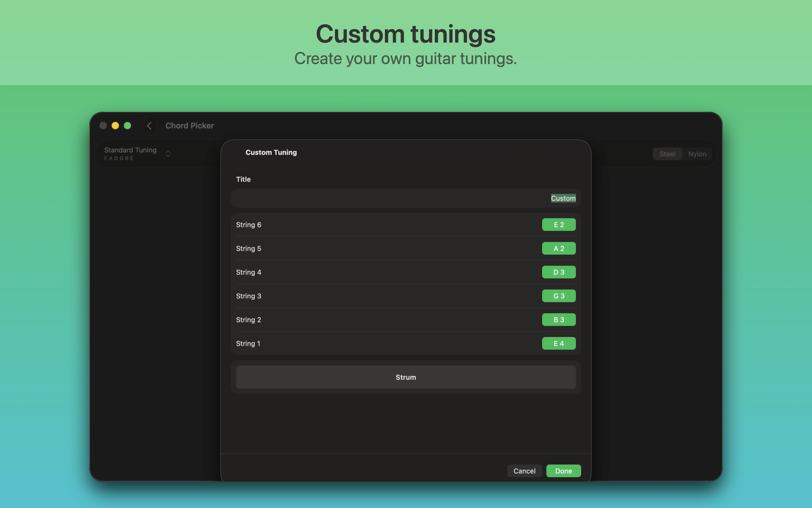This screenshot has height=508, width=812.
Task: Change String 3 note G 3
Action: point(559,296)
